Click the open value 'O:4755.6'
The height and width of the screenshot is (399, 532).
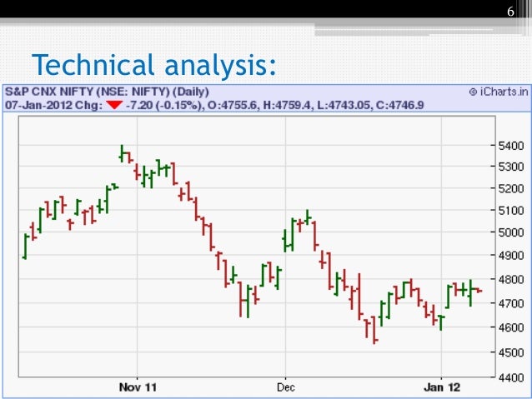point(232,105)
